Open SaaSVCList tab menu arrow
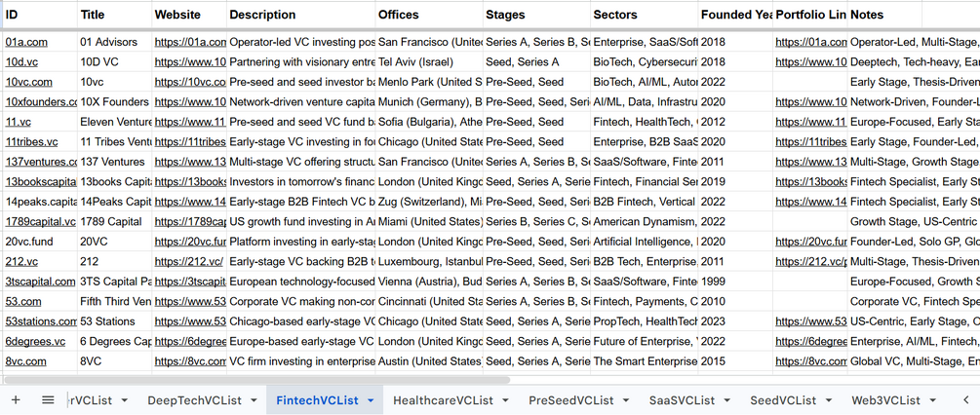This screenshot has width=980, height=415. [726, 400]
